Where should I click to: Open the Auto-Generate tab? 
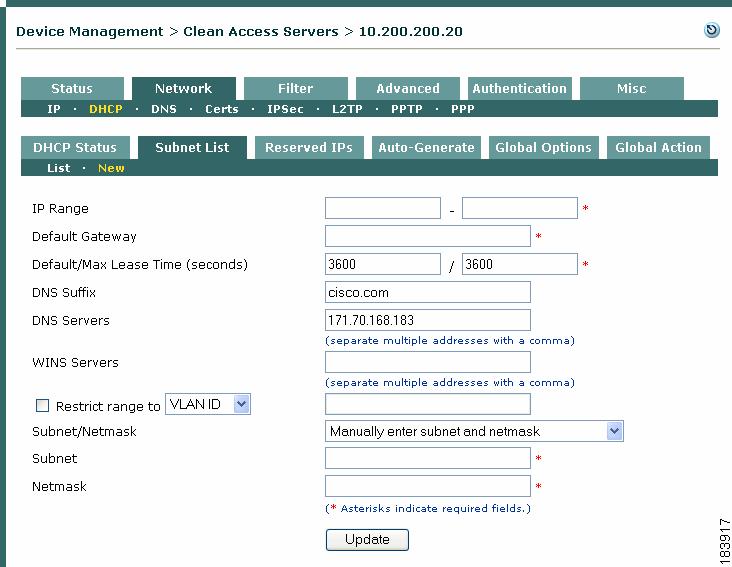[426, 147]
